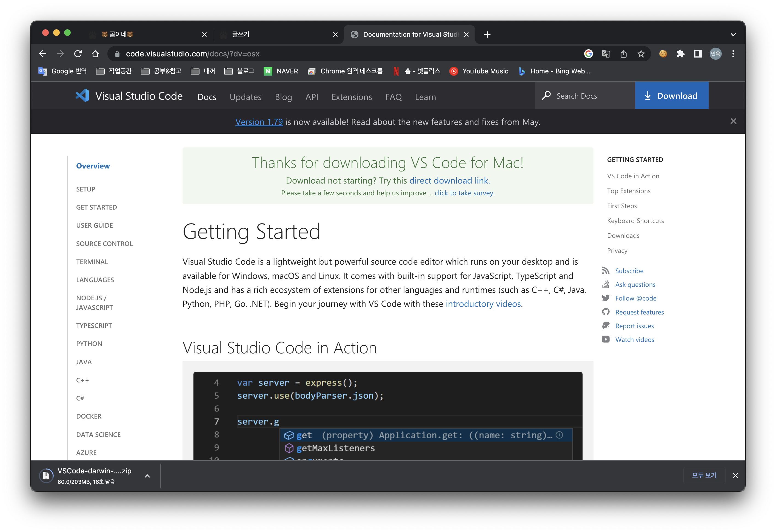This screenshot has width=776, height=532.
Task: Open the PYTHON section in sidebar
Action: tap(89, 344)
